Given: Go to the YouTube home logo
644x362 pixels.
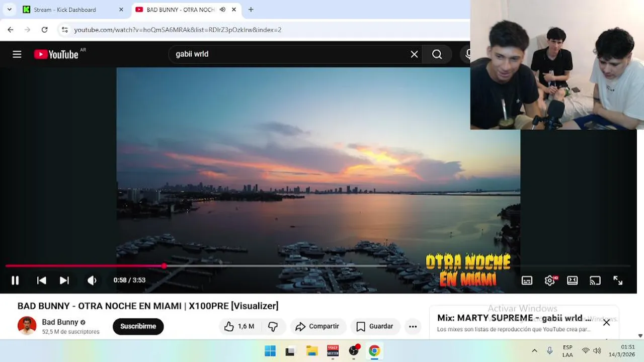Looking at the screenshot, I should pos(56,54).
